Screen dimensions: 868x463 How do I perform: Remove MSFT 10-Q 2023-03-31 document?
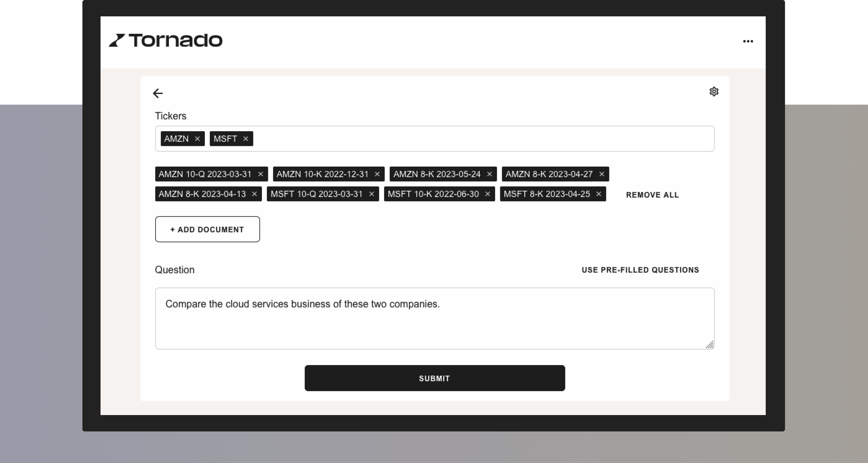point(371,194)
